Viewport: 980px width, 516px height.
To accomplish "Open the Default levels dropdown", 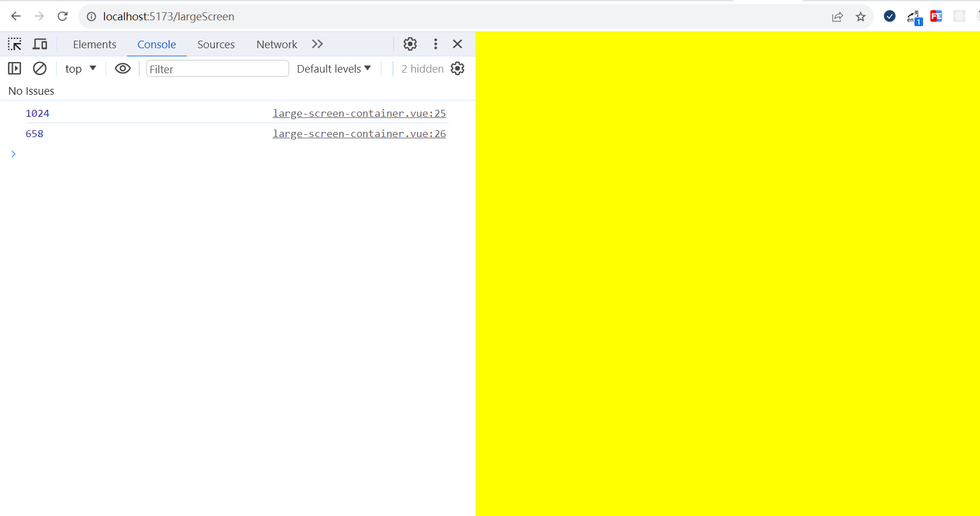I will [x=334, y=69].
